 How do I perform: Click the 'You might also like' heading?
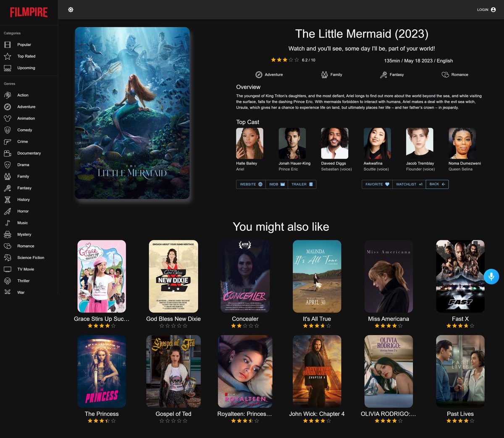click(281, 227)
